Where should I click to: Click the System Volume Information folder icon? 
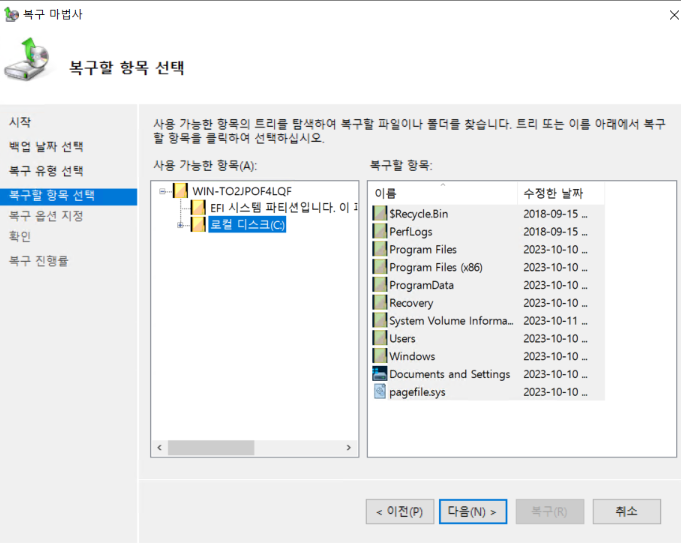point(379,321)
